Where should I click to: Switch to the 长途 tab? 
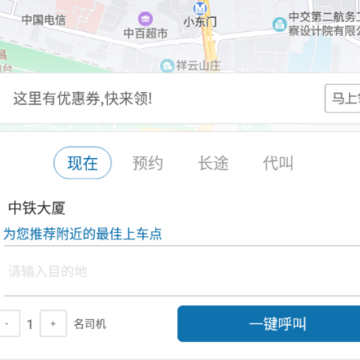coord(213,163)
